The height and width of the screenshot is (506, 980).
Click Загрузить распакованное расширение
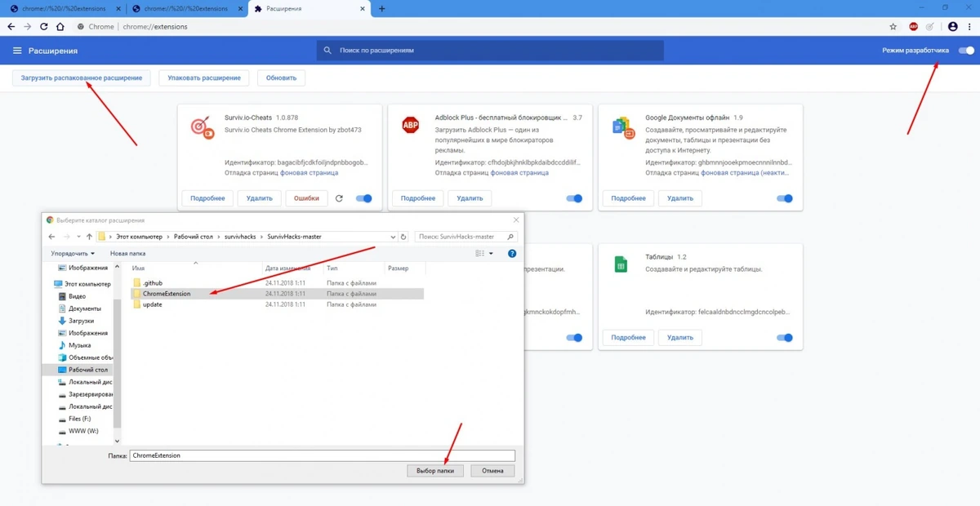(x=81, y=78)
